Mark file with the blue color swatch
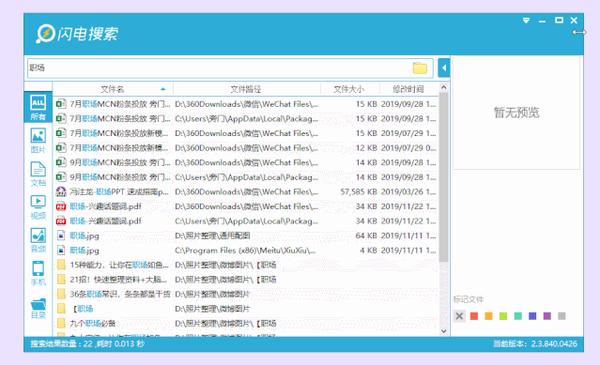The height and width of the screenshot is (365, 600). click(532, 316)
